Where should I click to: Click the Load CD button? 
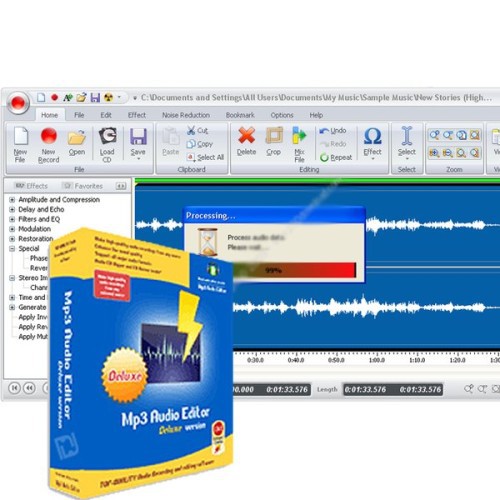click(107, 145)
